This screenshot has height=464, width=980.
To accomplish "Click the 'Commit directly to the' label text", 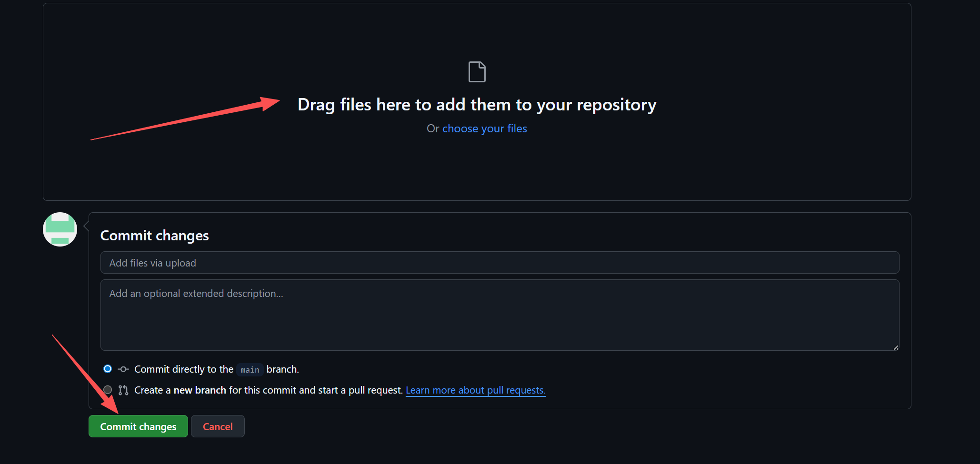I will coord(184,369).
